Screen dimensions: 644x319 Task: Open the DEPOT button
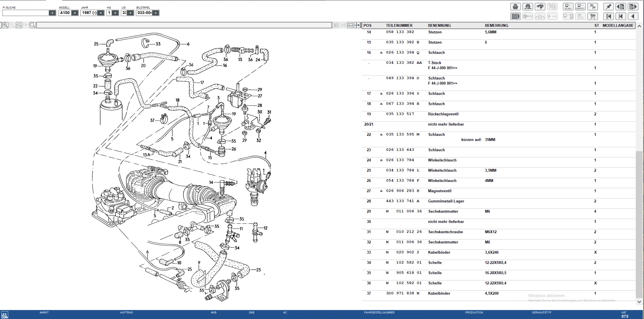tap(580, 7)
